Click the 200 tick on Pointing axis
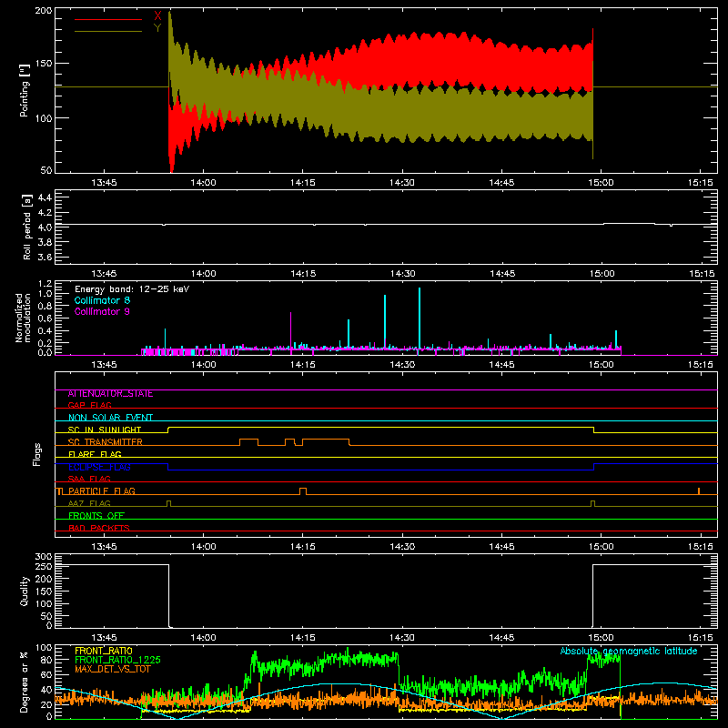This screenshot has width=728, height=728. point(43,10)
